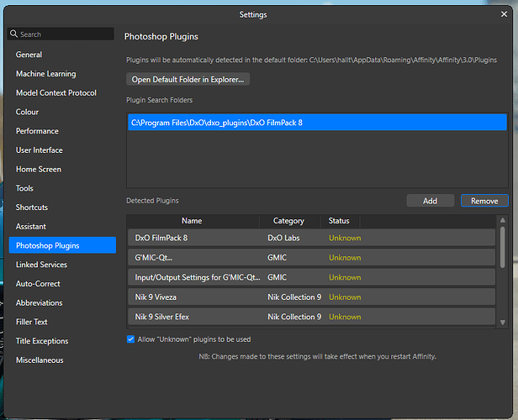Screen dimensions: 518x420
Task: Click the detected plugins scrollbar thumb
Action: pyautogui.click(x=503, y=247)
